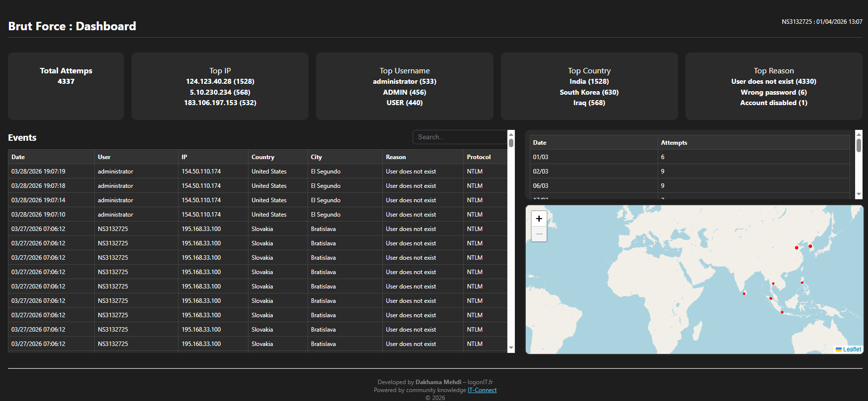Click the Total Attemps card
Image resolution: width=868 pixels, height=401 pixels.
[66, 86]
